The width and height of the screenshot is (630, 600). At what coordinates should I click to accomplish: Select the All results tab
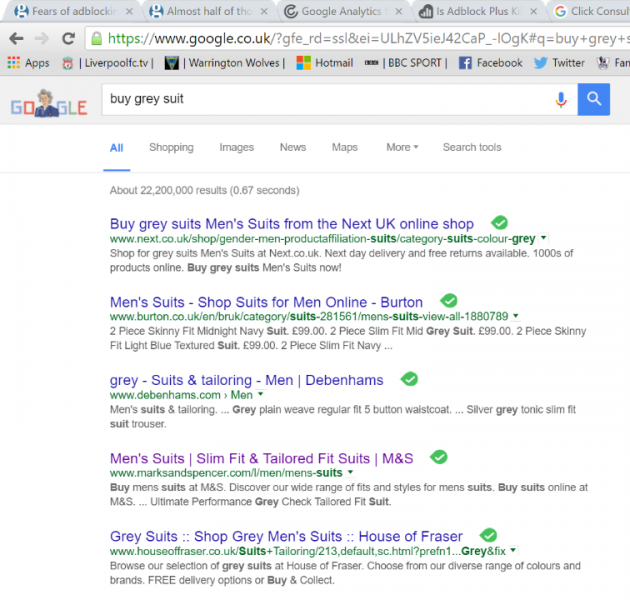point(117,147)
